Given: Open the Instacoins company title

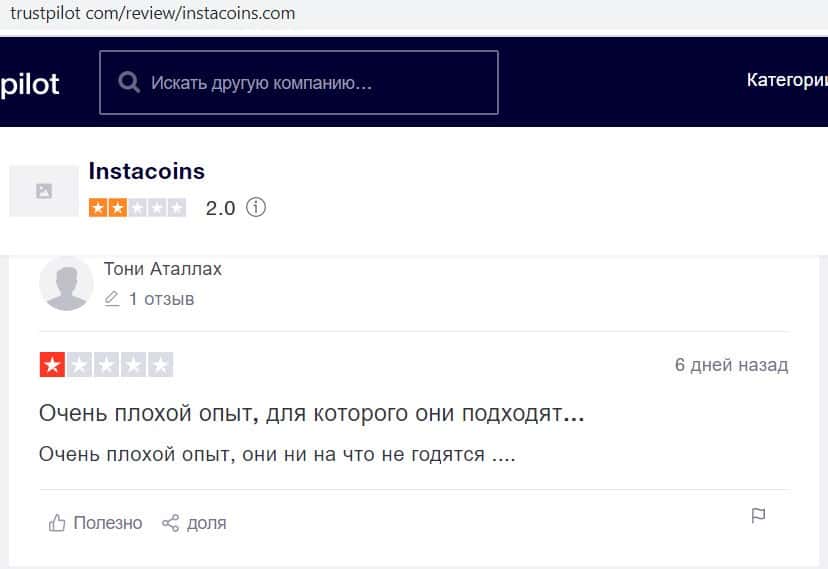Looking at the screenshot, I should pyautogui.click(x=147, y=171).
